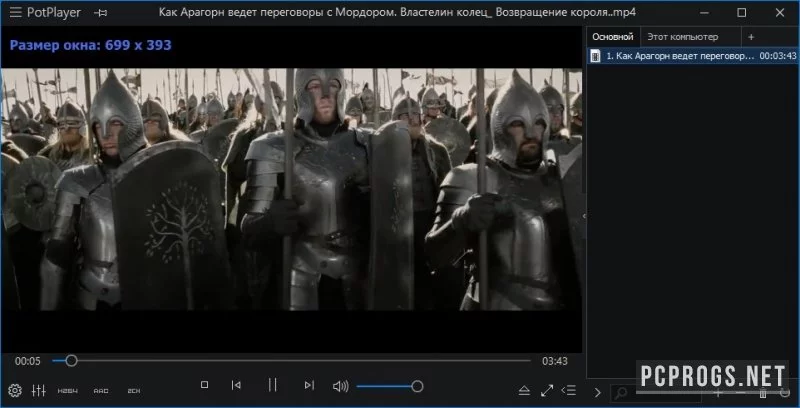
Task: Switch to the Этот компьютер tab
Action: pyautogui.click(x=683, y=37)
